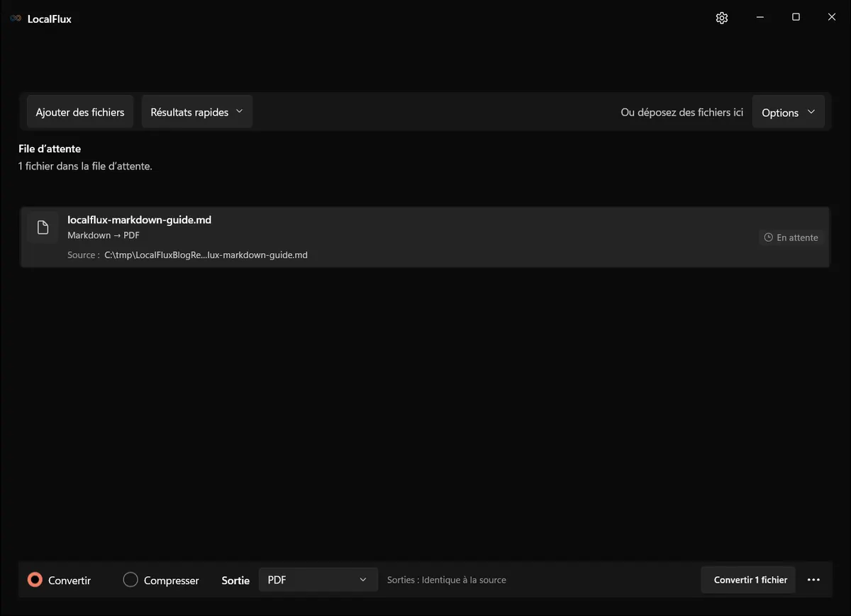Click the document icon beside localflux-markdown-guide.md

coord(43,228)
